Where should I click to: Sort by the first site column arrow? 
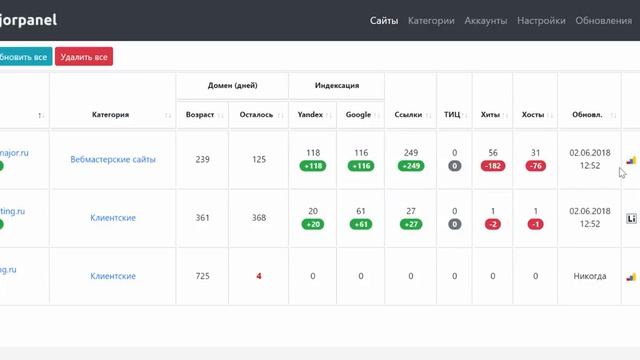40,116
